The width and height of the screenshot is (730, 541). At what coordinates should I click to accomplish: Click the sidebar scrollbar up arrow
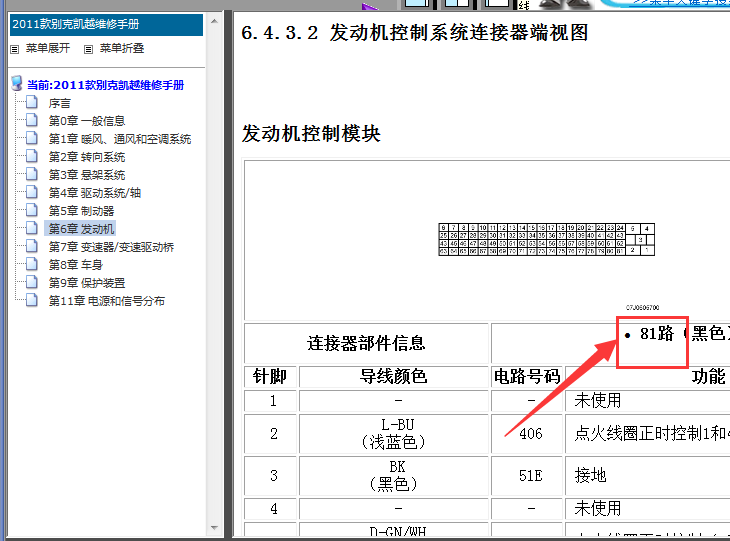coord(214,21)
